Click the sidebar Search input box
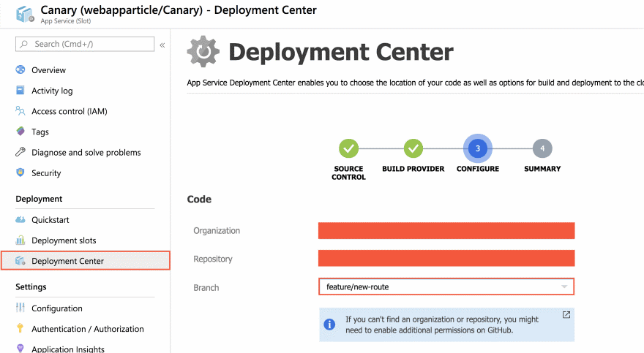Image resolution: width=644 pixels, height=353 pixels. point(85,45)
